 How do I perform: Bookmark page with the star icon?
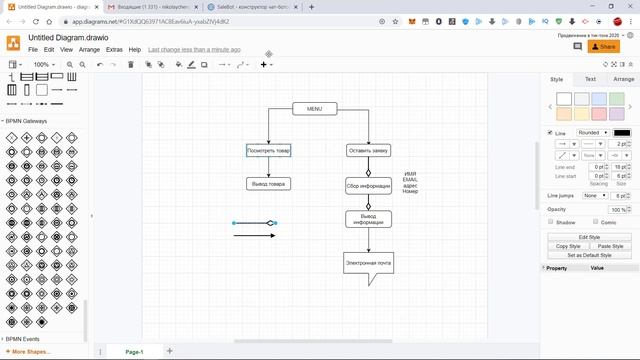[x=395, y=21]
